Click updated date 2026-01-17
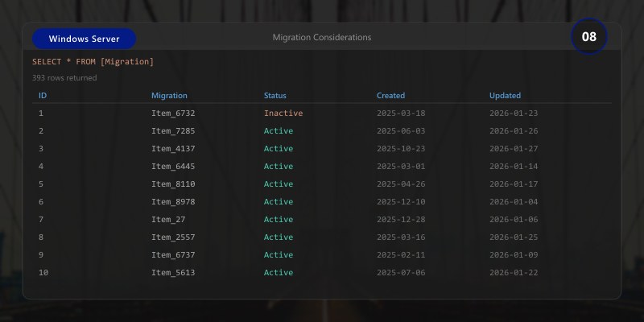The width and height of the screenshot is (644, 322). click(514, 184)
